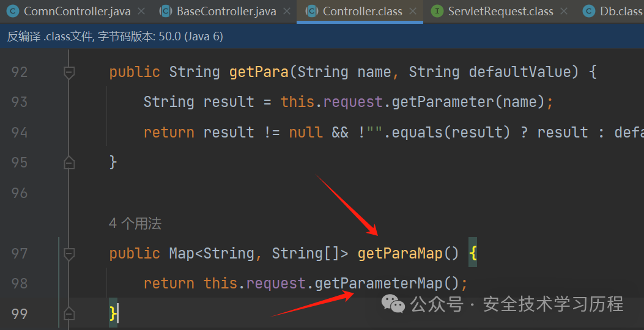
Task: Close the BaseController.java tab
Action: 287,11
